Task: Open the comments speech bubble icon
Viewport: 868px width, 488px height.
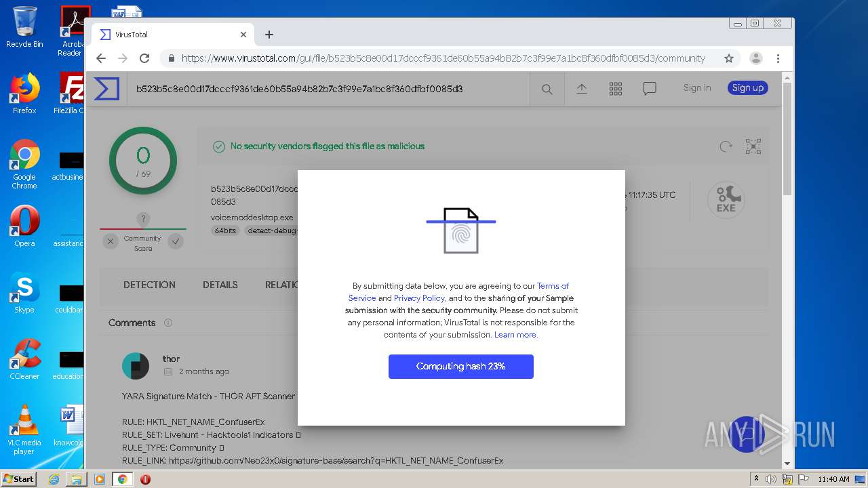Action: click(x=650, y=89)
